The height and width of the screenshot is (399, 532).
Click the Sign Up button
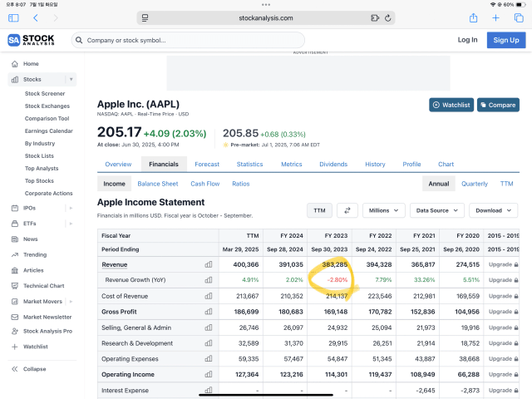click(506, 40)
